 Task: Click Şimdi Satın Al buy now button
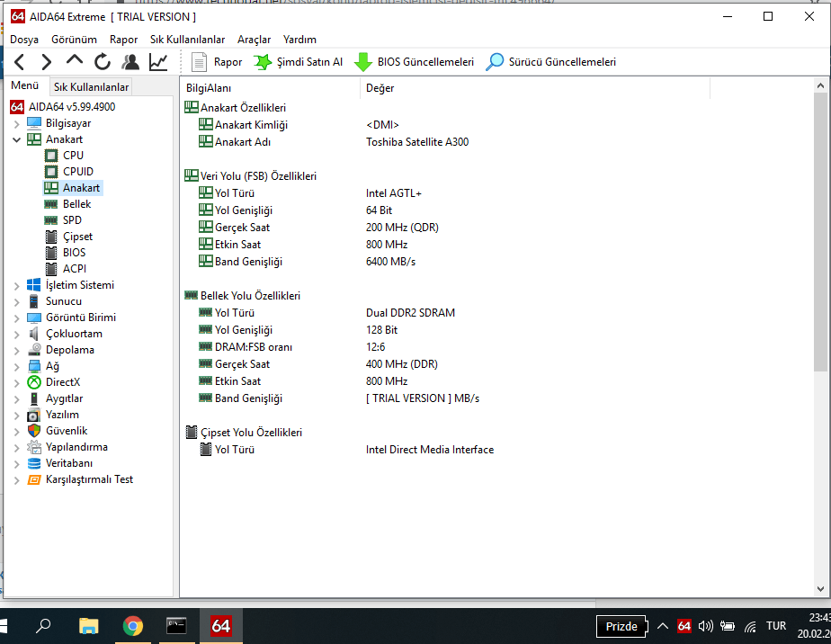(x=299, y=62)
